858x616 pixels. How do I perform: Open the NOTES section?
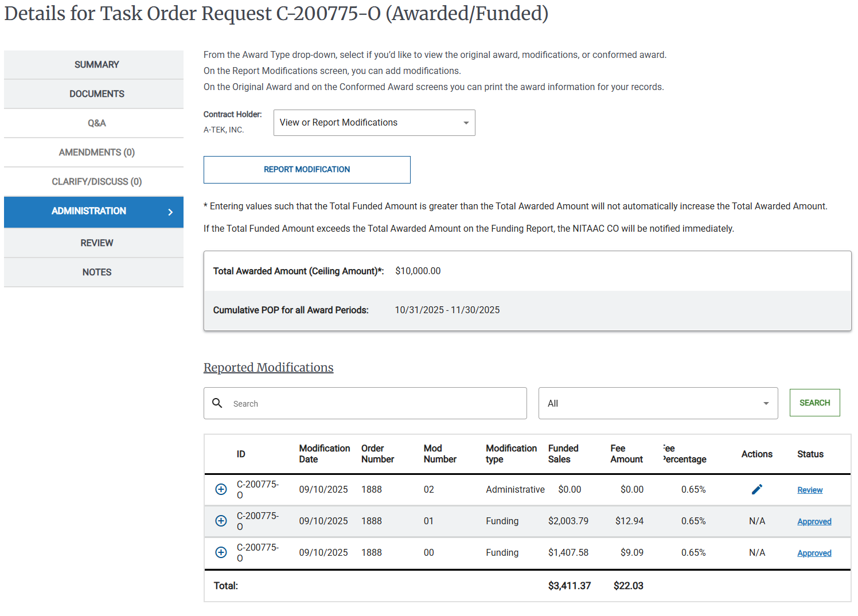tap(96, 272)
